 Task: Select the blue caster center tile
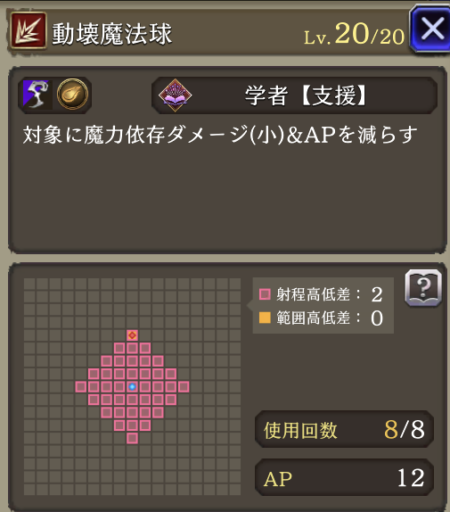point(132,387)
